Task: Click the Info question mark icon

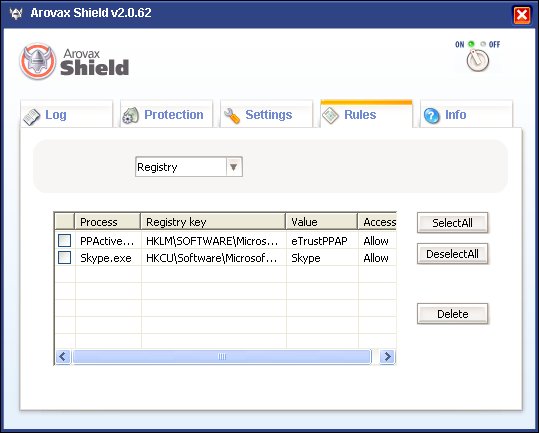Action: [x=432, y=115]
